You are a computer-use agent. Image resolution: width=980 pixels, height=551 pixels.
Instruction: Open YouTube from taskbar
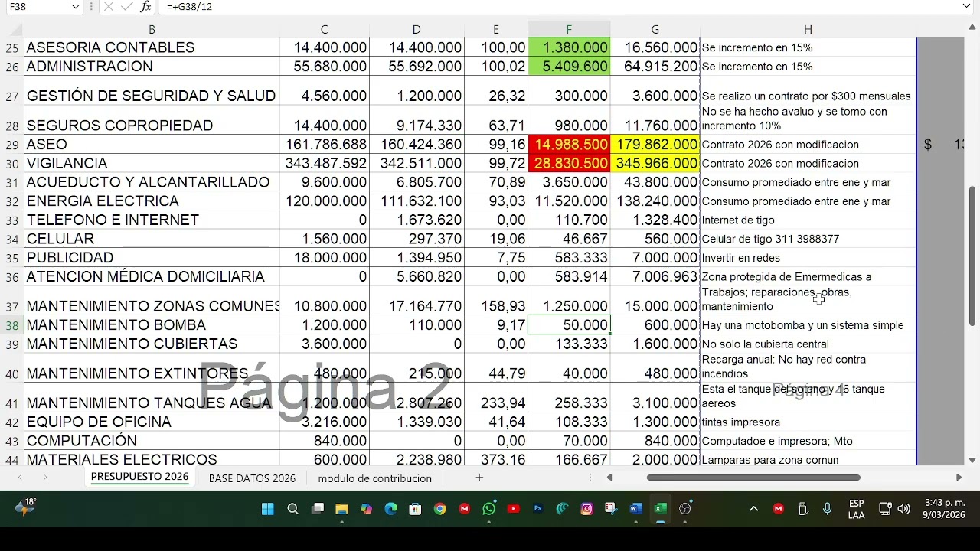click(513, 509)
